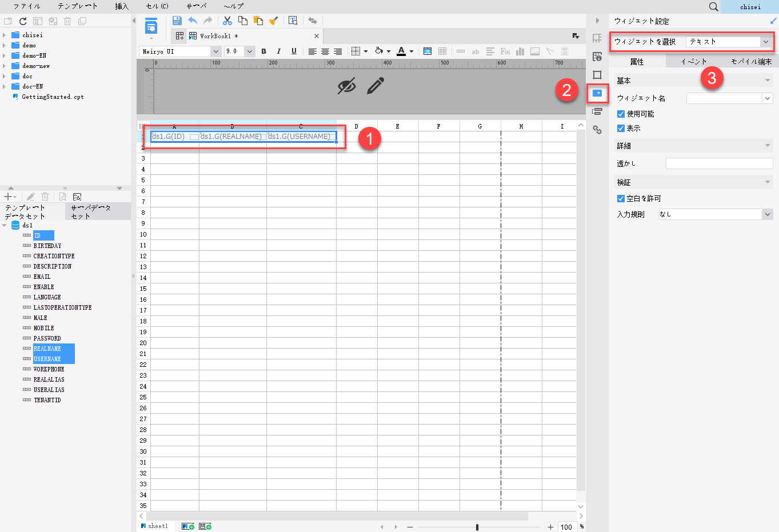Click the Undo arrow in the toolbar
Viewport: 779px width, 532px height.
[x=193, y=21]
